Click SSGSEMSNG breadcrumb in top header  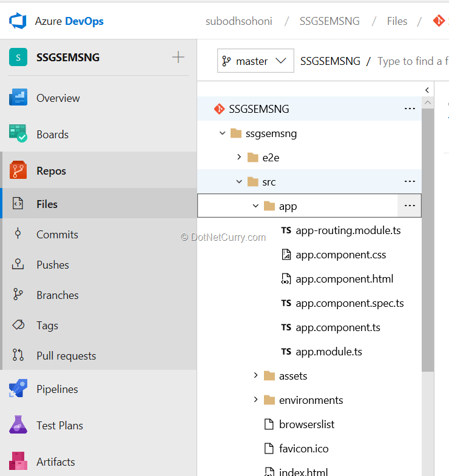click(x=329, y=21)
